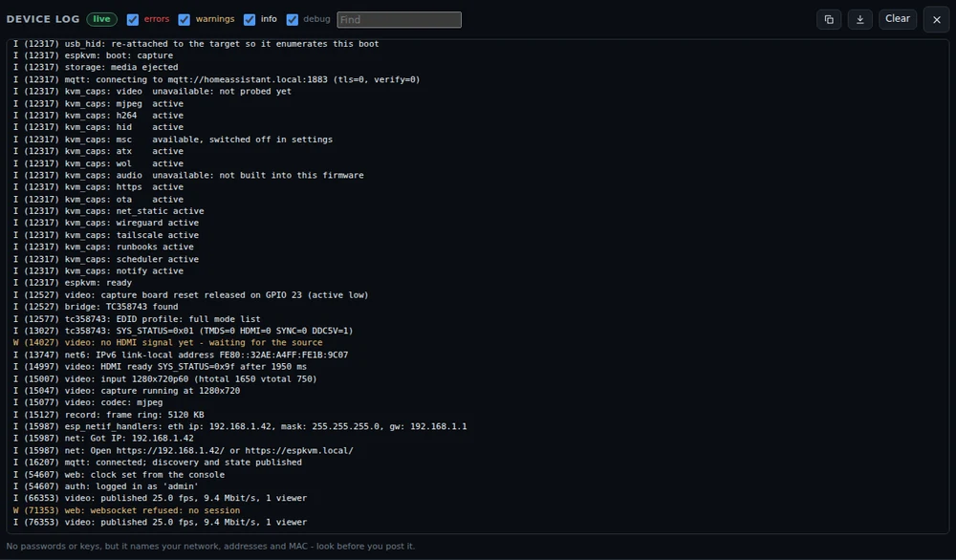Select the 'auth: logged in as admin' line
The width and height of the screenshot is (956, 560).
105,486
